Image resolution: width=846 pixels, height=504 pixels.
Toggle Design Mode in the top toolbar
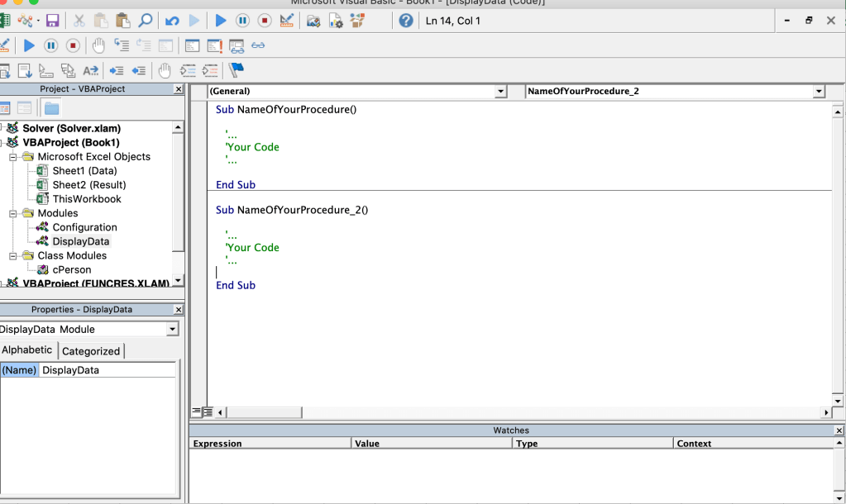(286, 21)
